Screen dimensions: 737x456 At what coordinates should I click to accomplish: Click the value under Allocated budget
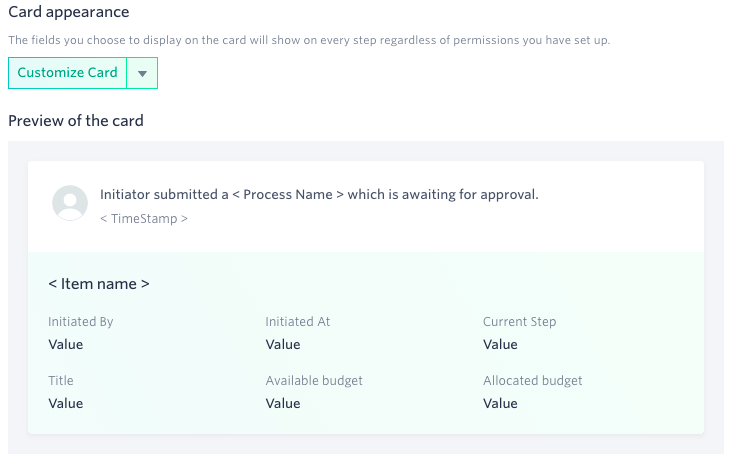point(500,403)
